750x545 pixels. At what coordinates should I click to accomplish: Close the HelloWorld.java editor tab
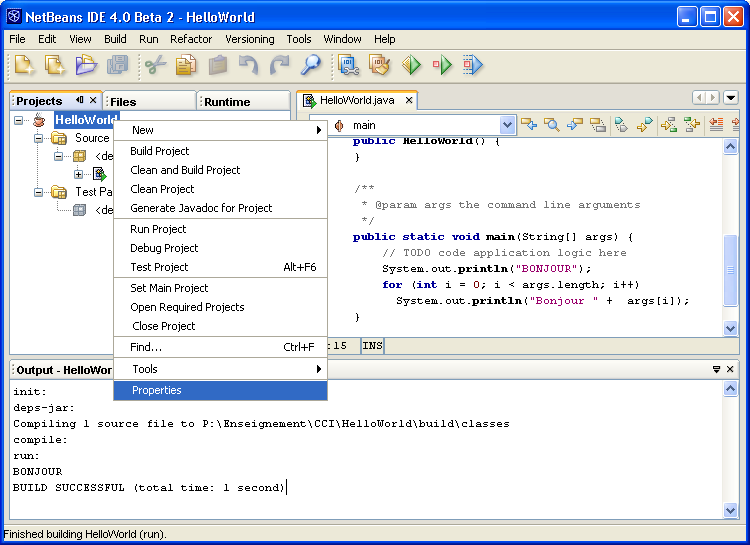pos(409,100)
